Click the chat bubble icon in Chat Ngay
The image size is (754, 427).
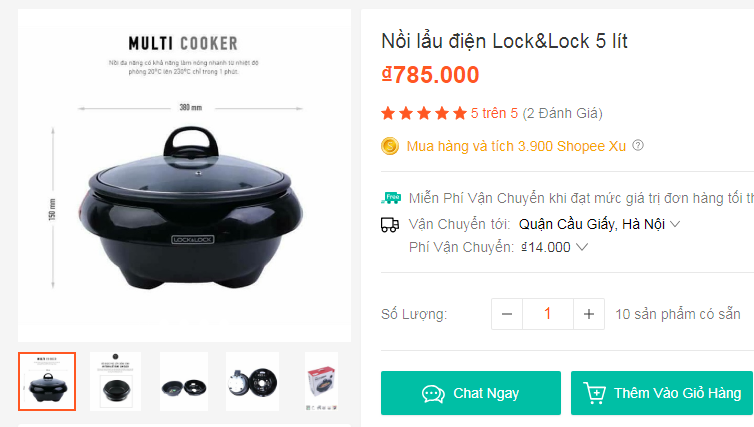(433, 394)
